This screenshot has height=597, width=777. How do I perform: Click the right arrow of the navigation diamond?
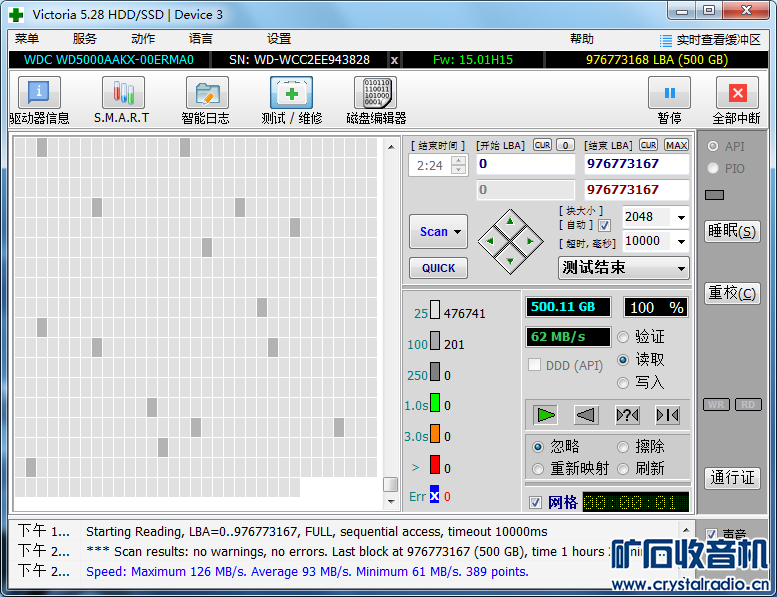(530, 241)
